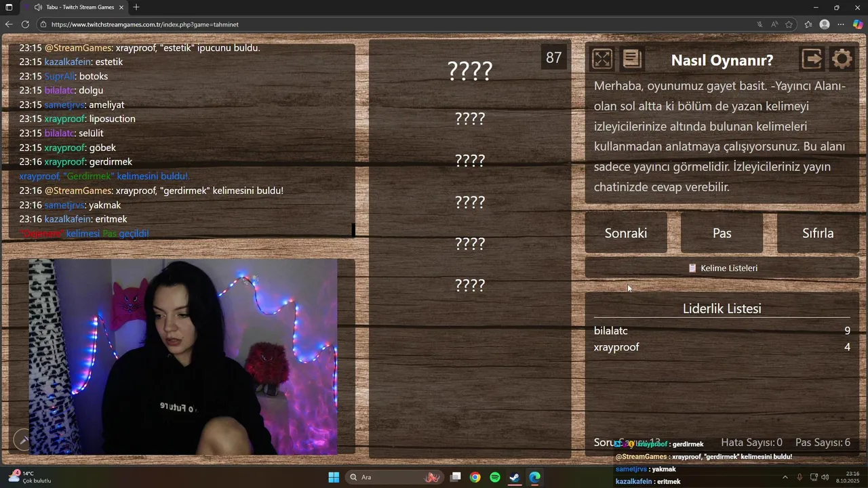The height and width of the screenshot is (488, 868).
Task: Switch to Microsoft Edge in the taskbar
Action: pyautogui.click(x=535, y=477)
